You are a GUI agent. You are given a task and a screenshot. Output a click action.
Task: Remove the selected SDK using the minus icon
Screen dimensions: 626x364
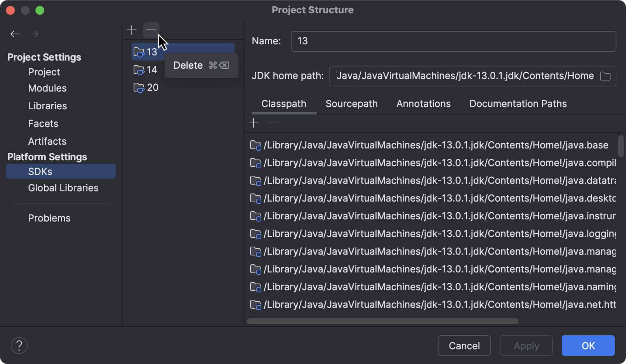151,30
